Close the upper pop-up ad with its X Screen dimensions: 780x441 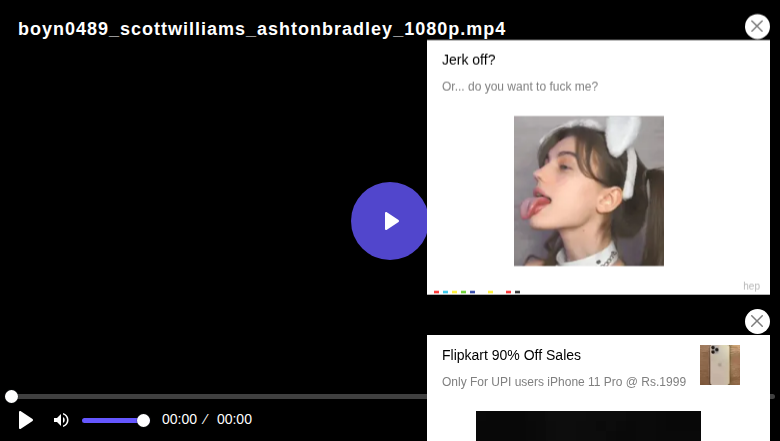(x=757, y=26)
